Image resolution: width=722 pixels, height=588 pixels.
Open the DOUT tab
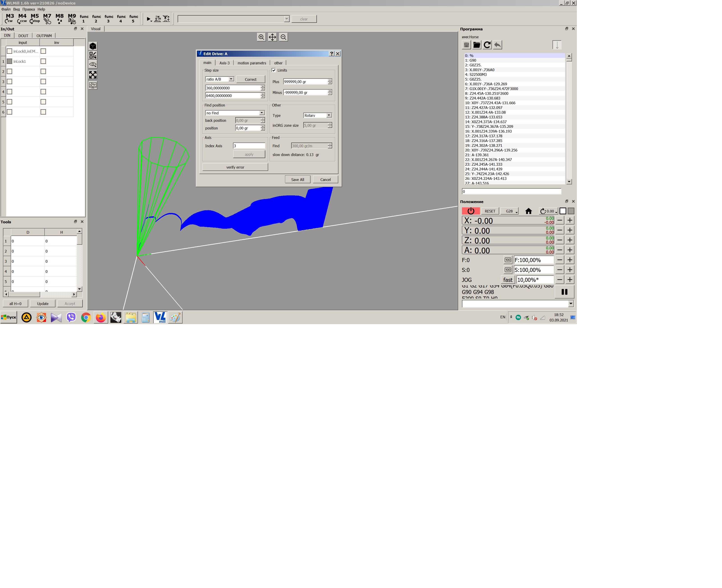click(23, 36)
